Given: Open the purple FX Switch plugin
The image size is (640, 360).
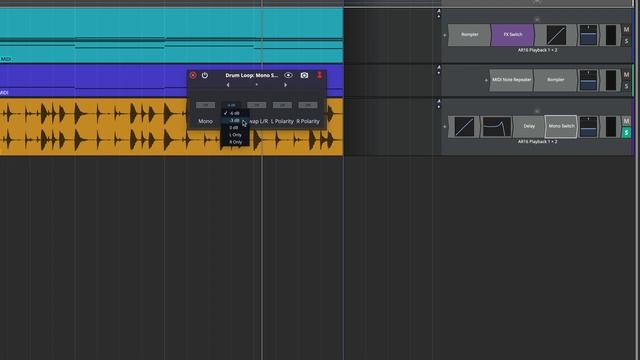Looking at the screenshot, I should pos(513,35).
